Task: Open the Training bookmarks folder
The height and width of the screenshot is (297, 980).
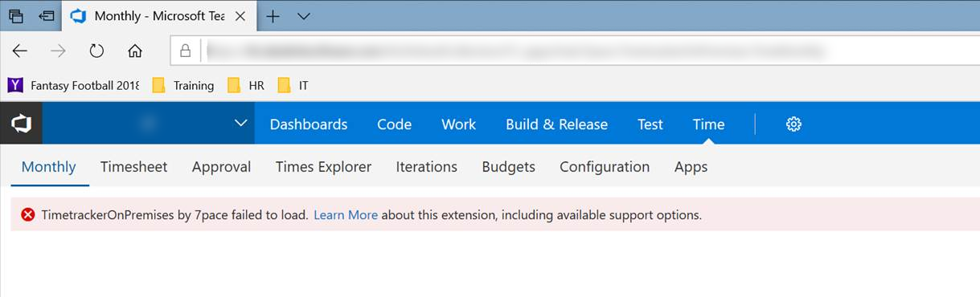Action: (182, 85)
